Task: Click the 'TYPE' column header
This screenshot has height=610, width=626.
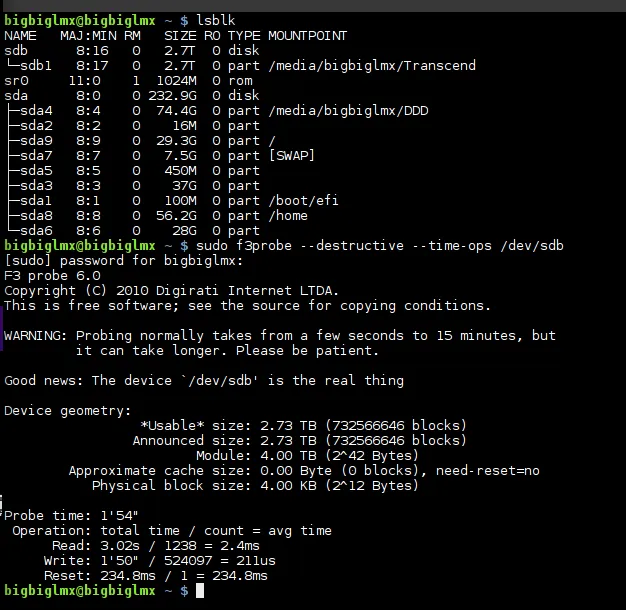Action: pyautogui.click(x=244, y=36)
